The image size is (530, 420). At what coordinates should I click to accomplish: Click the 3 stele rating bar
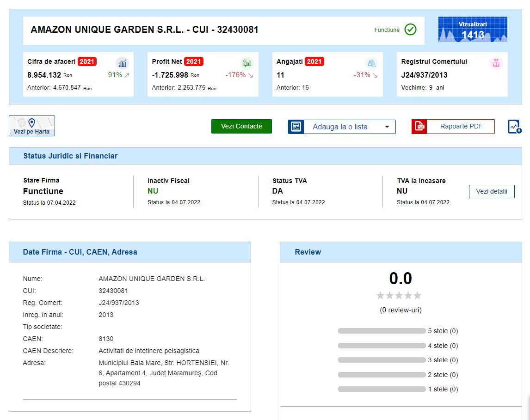pos(382,360)
